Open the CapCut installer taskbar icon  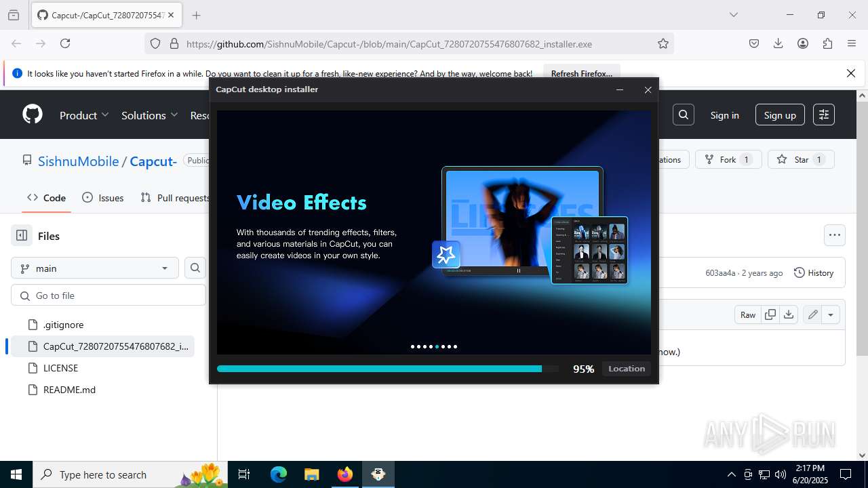click(x=378, y=474)
